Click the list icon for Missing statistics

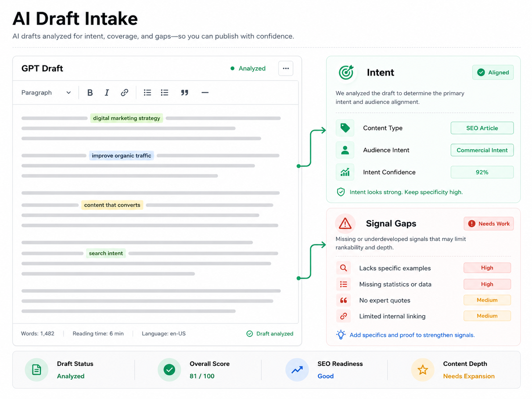(344, 284)
